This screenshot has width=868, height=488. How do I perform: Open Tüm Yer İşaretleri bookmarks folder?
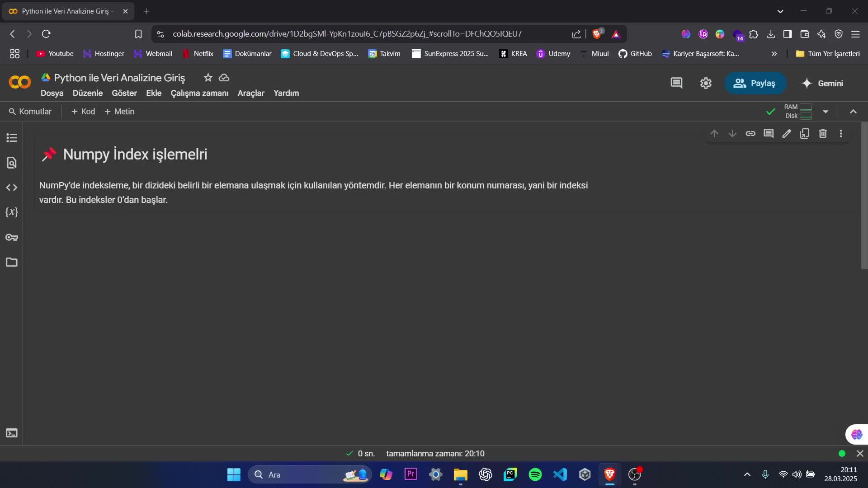click(x=828, y=54)
